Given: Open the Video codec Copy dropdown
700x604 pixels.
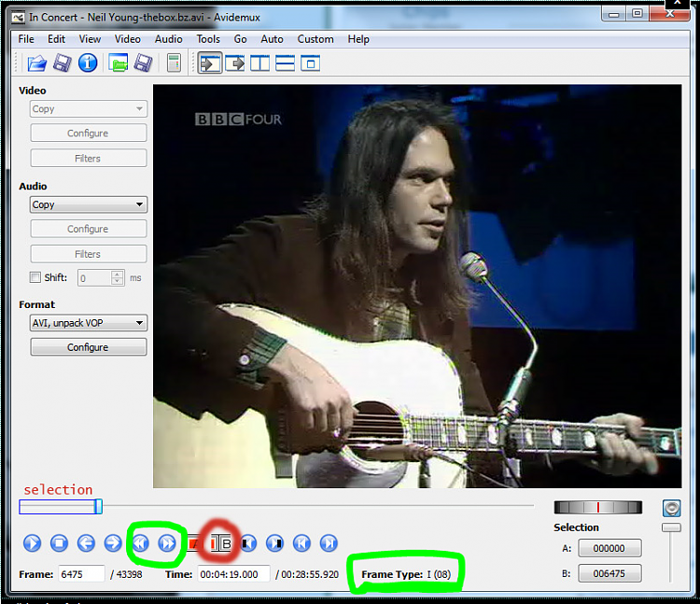Looking at the screenshot, I should pos(89,109).
